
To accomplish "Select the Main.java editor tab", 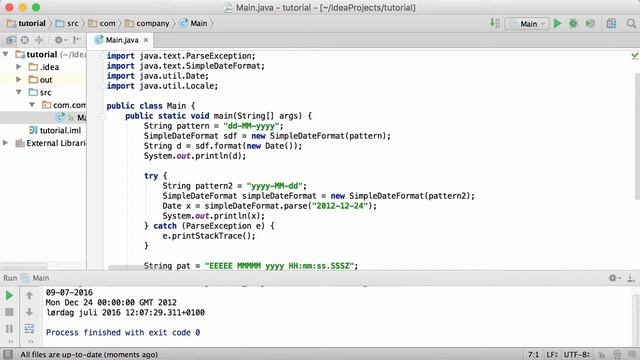I will tap(121, 40).
